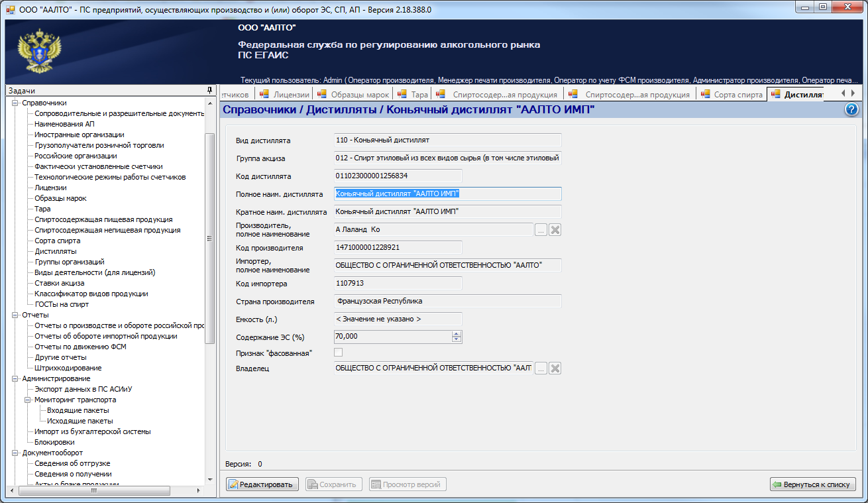
Task: Click the Просмотр версий button
Action: (x=407, y=484)
